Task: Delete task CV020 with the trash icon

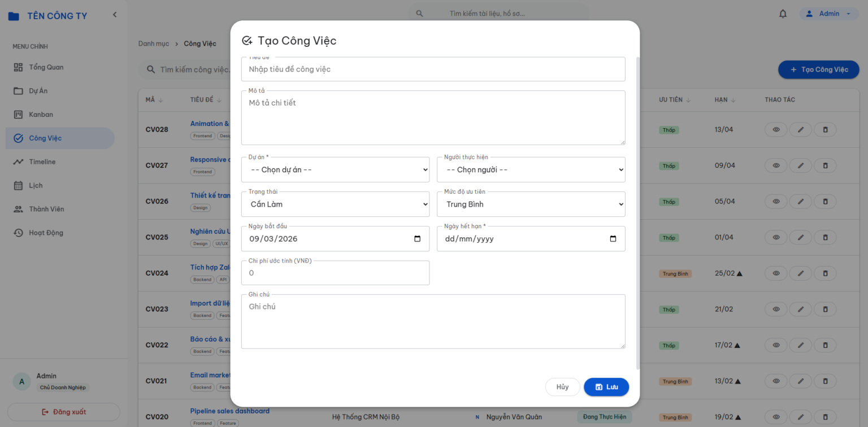Action: 825,417
